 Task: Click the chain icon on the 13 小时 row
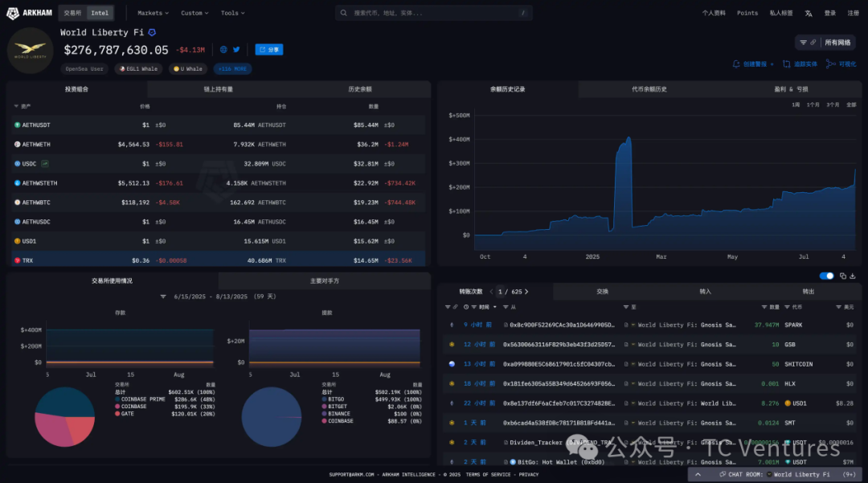452,364
